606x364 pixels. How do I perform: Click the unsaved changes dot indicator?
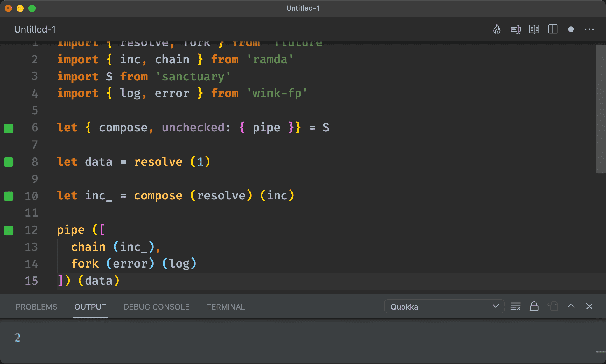click(x=571, y=29)
